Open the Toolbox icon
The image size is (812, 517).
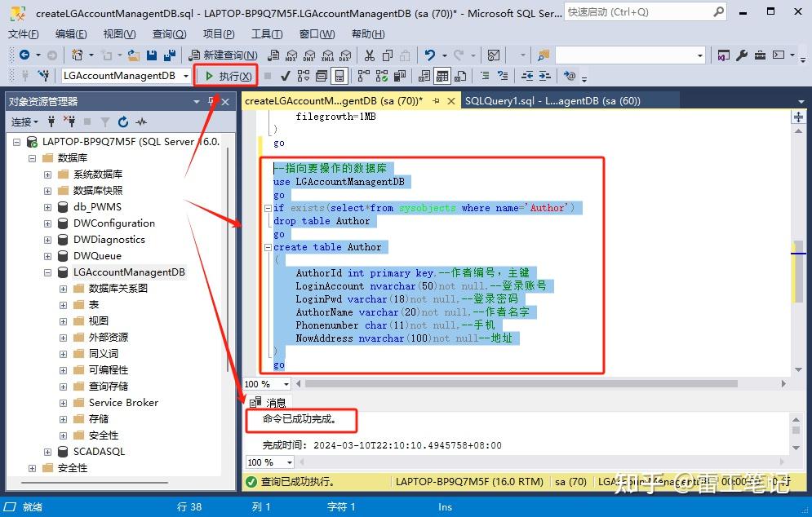(x=760, y=55)
